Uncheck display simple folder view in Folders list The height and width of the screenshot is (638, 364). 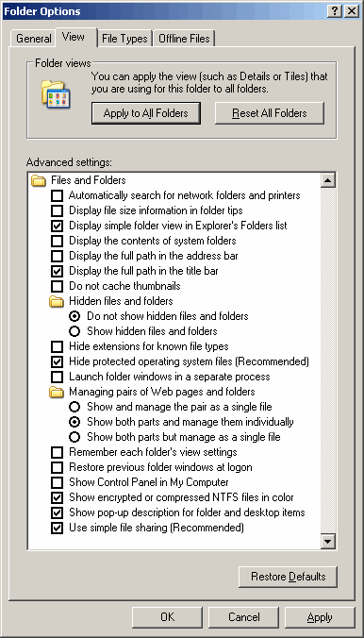[57, 226]
